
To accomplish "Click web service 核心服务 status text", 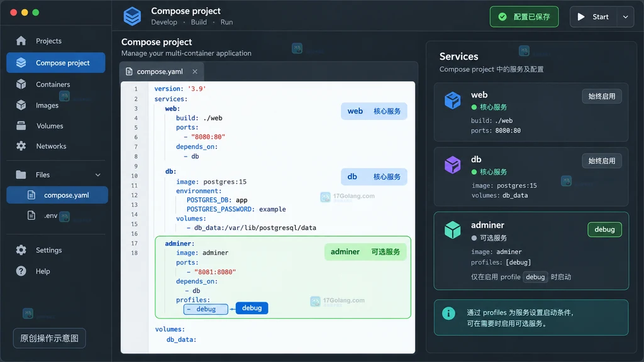I will (x=493, y=107).
